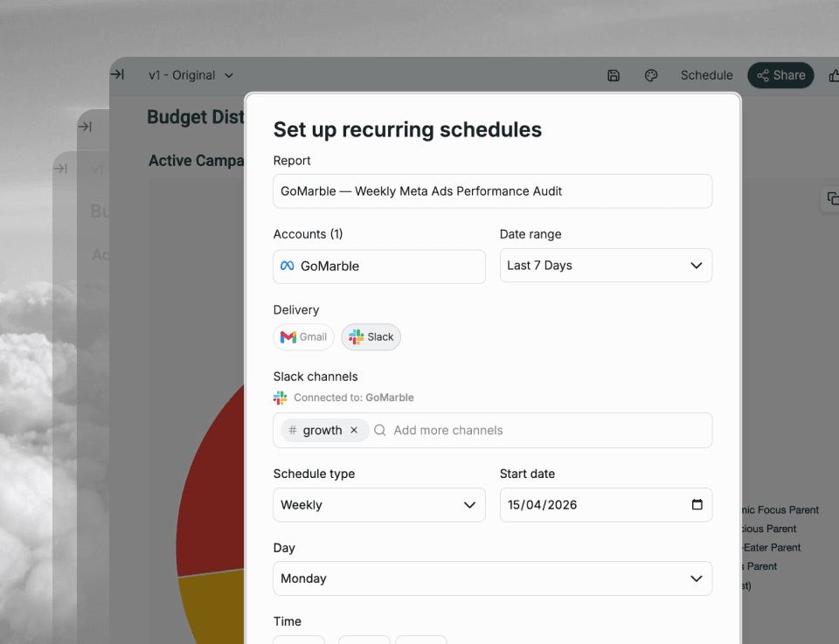Open the v1 - Original version dropdown
The width and height of the screenshot is (839, 644).
click(x=191, y=75)
